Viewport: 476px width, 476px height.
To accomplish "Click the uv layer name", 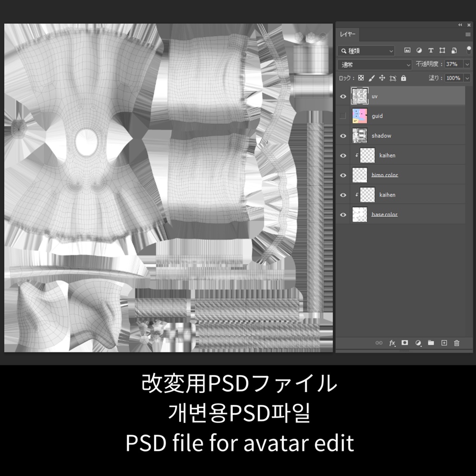I will [375, 97].
